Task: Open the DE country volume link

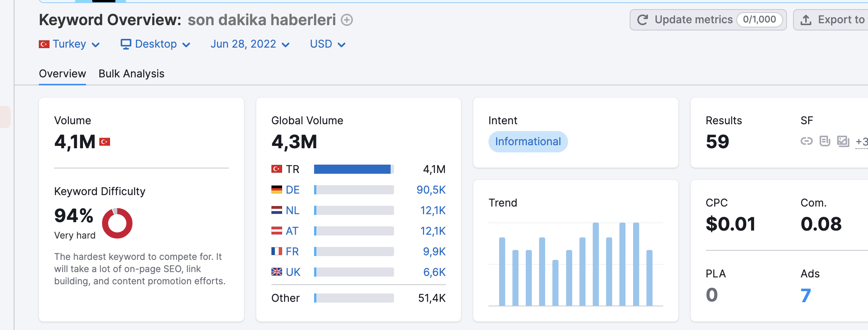Action: click(292, 190)
